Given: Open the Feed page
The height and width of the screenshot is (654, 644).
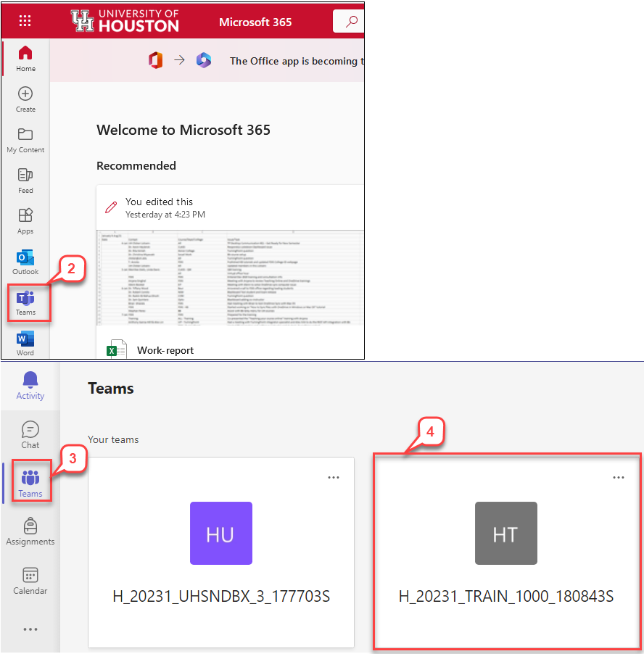Looking at the screenshot, I should [25, 181].
